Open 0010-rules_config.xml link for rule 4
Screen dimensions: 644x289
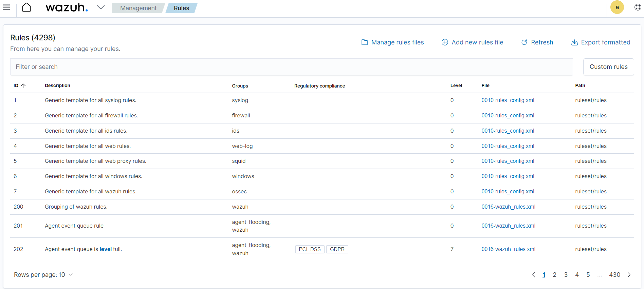[x=508, y=146]
